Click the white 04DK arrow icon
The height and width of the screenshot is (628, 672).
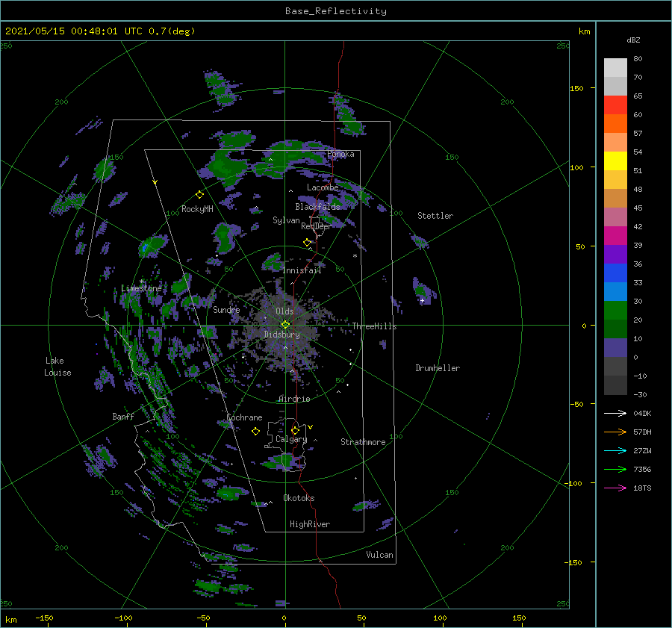615,413
